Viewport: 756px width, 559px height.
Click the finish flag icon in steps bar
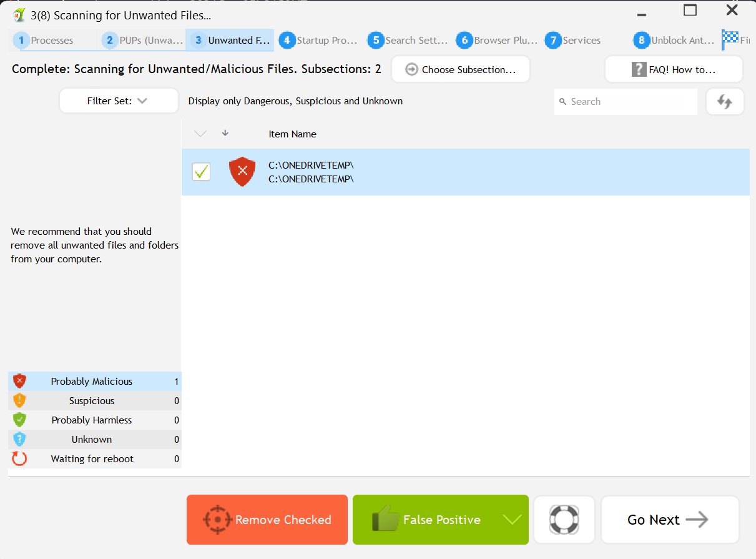(x=730, y=40)
